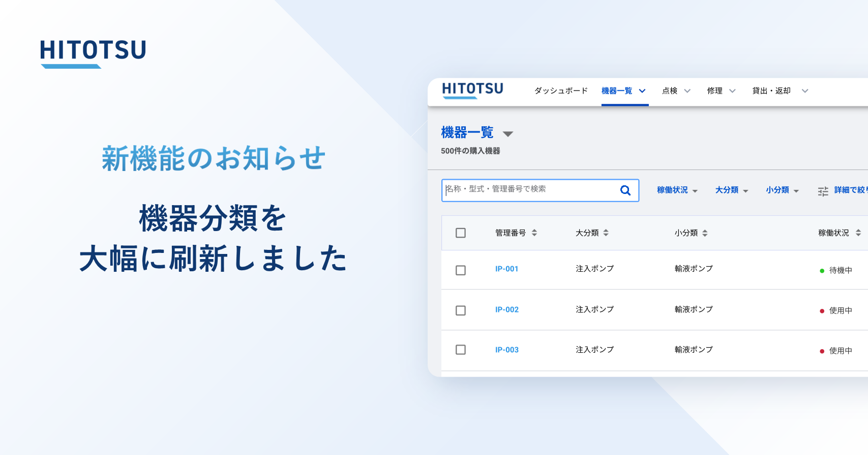Check the box for row IP-001
The width and height of the screenshot is (868, 455).
[461, 270]
